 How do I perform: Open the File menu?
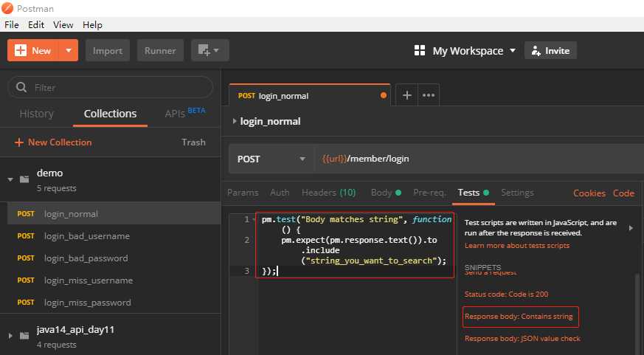coord(12,24)
